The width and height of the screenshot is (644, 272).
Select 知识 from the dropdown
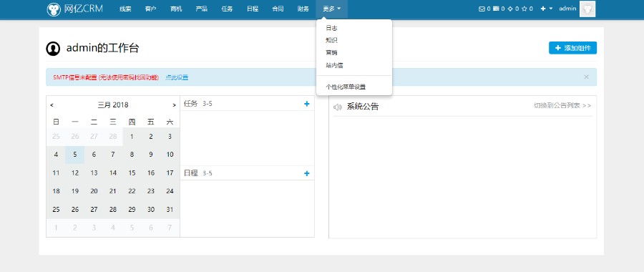pyautogui.click(x=331, y=40)
